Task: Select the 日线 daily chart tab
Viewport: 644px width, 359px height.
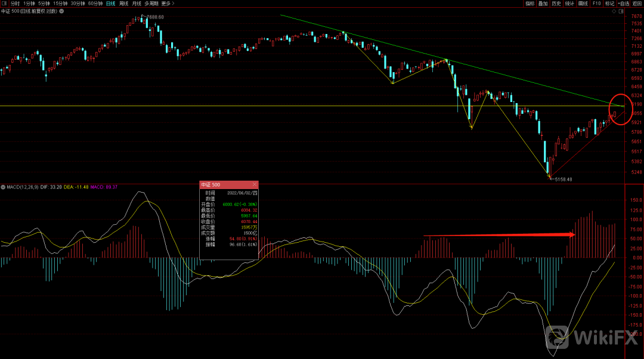Action: tap(111, 4)
